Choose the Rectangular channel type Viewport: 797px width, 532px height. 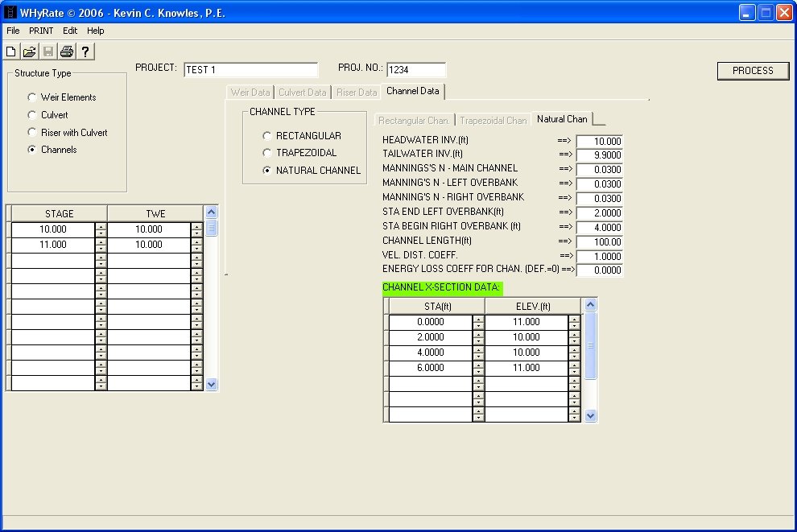coord(267,136)
